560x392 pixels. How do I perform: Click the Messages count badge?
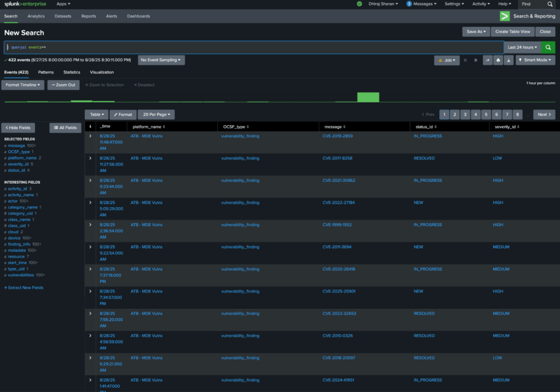coord(409,4)
